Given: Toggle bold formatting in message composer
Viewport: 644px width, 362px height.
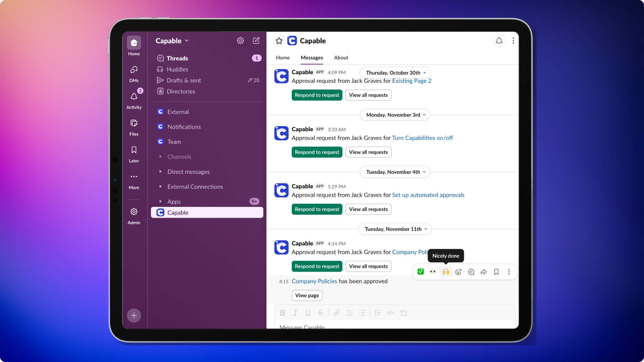Looking at the screenshot, I should [282, 313].
